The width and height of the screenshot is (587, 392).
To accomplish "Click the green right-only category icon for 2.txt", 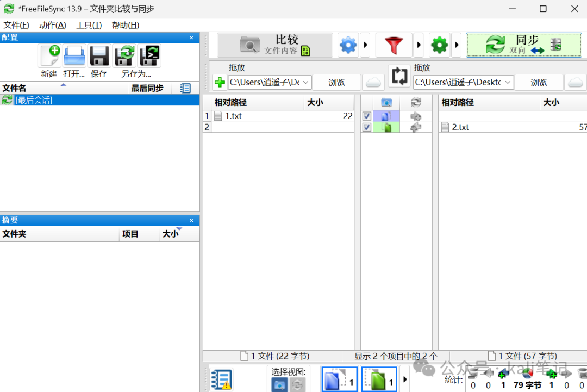I will [386, 127].
